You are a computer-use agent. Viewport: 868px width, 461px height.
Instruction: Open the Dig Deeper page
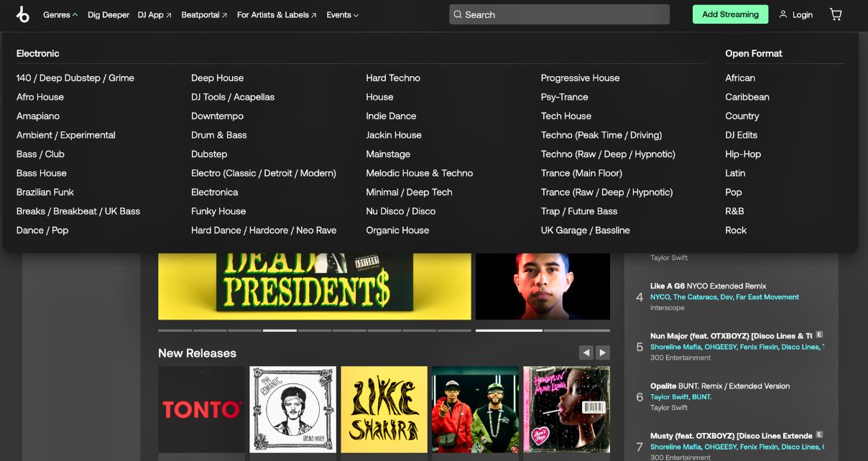point(108,14)
